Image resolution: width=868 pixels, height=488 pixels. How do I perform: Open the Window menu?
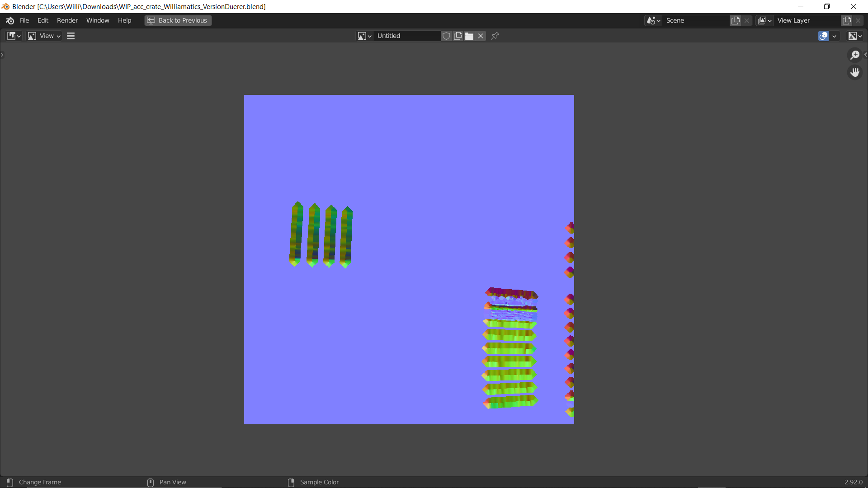click(x=98, y=20)
